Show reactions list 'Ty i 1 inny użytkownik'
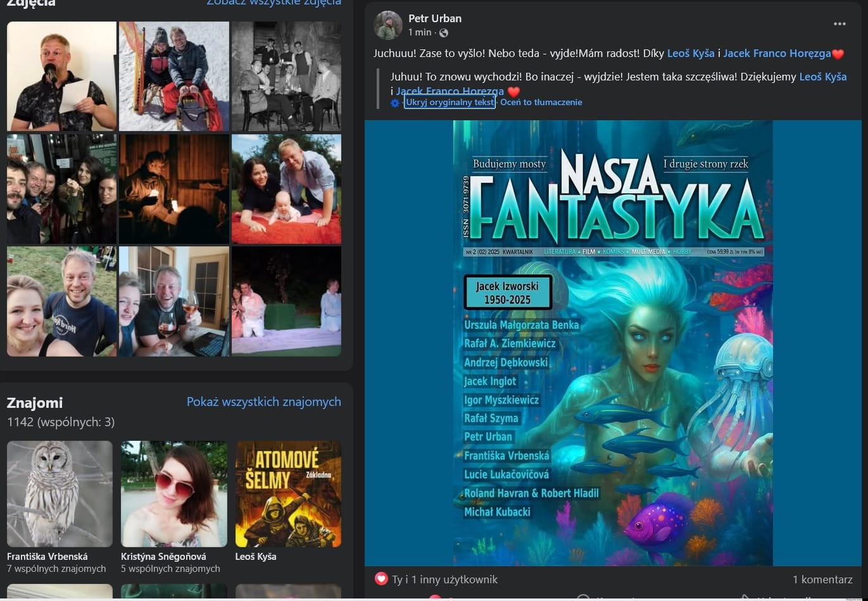The height and width of the screenshot is (601, 868). pos(444,579)
